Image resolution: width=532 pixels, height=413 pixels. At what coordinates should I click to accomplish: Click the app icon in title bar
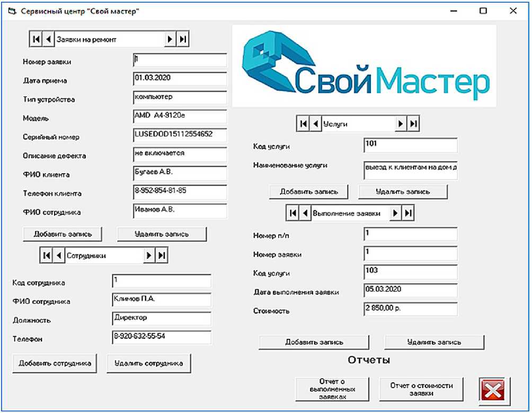[12, 11]
